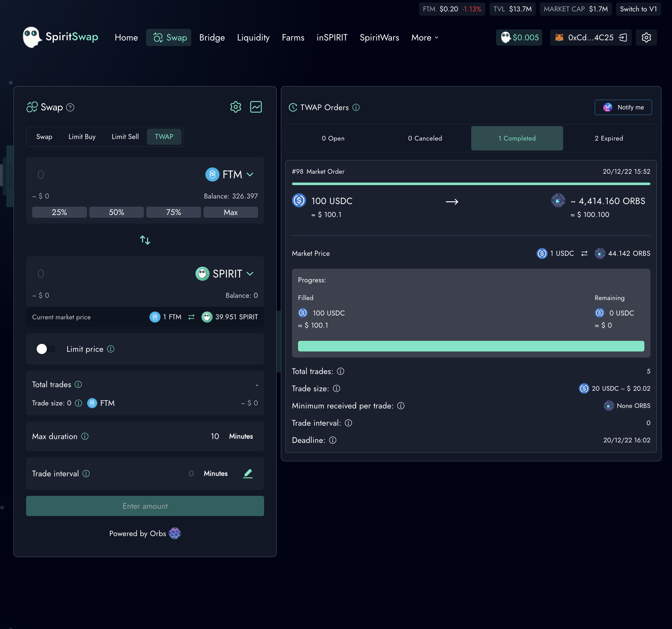Viewport: 672px width, 629px height.
Task: Invert the Market Price USDC/ORBS arrows
Action: click(584, 253)
